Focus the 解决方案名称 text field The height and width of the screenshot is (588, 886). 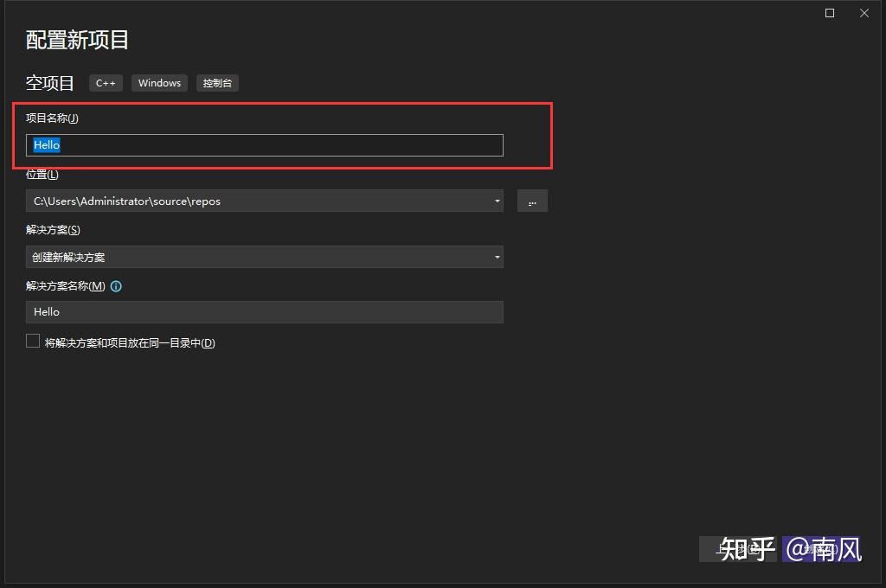[264, 312]
